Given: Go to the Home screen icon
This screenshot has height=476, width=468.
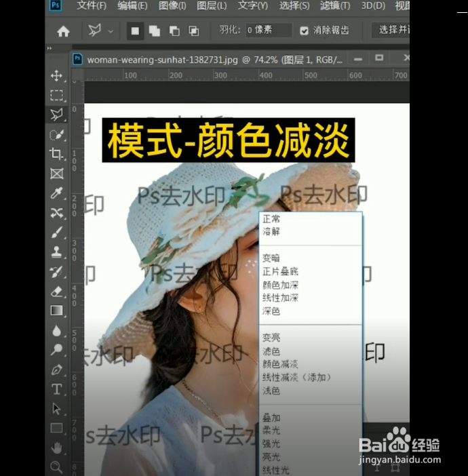Looking at the screenshot, I should 63,31.
